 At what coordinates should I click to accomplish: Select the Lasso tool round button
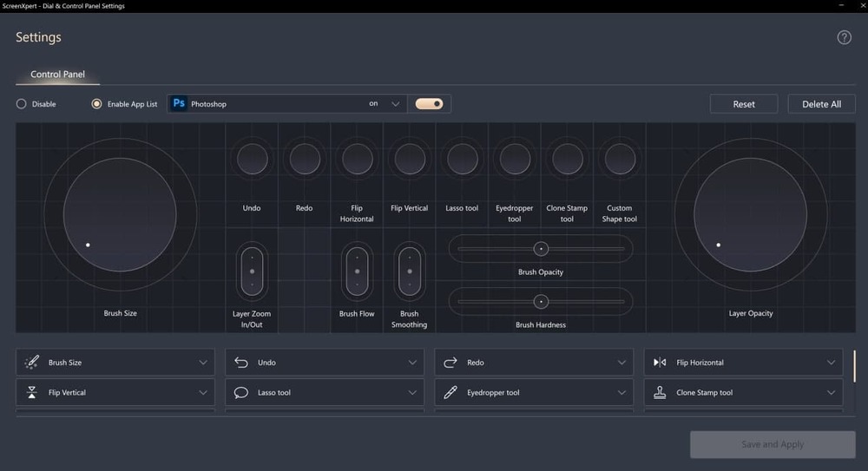[463, 160]
